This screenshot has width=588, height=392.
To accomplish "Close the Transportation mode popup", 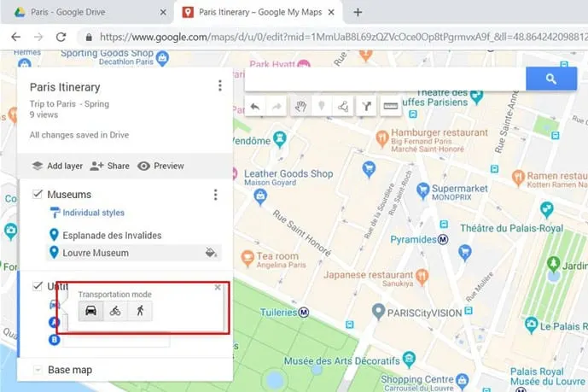I will click(218, 287).
